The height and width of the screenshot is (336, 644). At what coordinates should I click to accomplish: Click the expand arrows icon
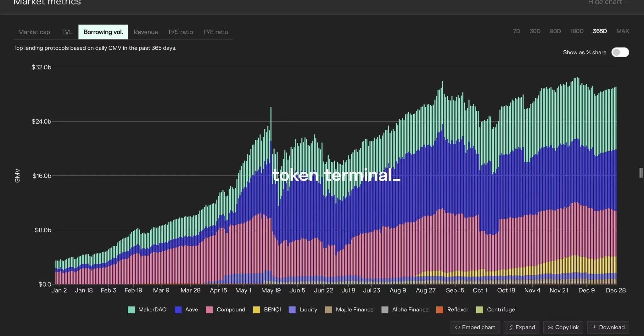click(511, 328)
